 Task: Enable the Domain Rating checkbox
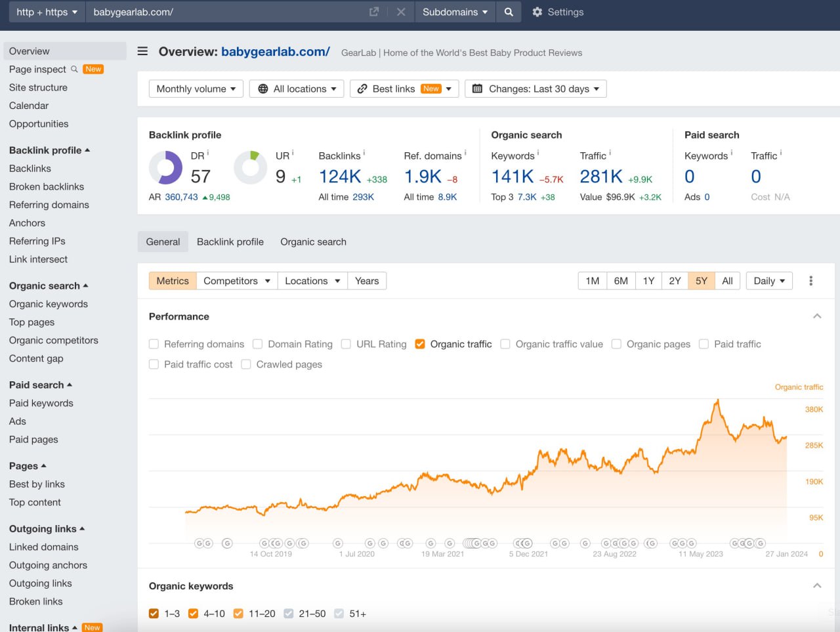click(258, 344)
